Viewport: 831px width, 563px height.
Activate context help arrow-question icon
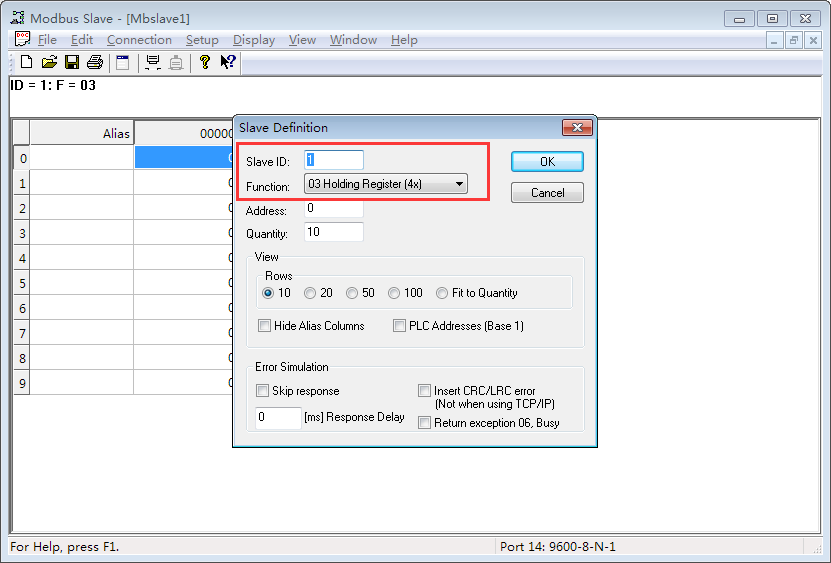coord(228,62)
